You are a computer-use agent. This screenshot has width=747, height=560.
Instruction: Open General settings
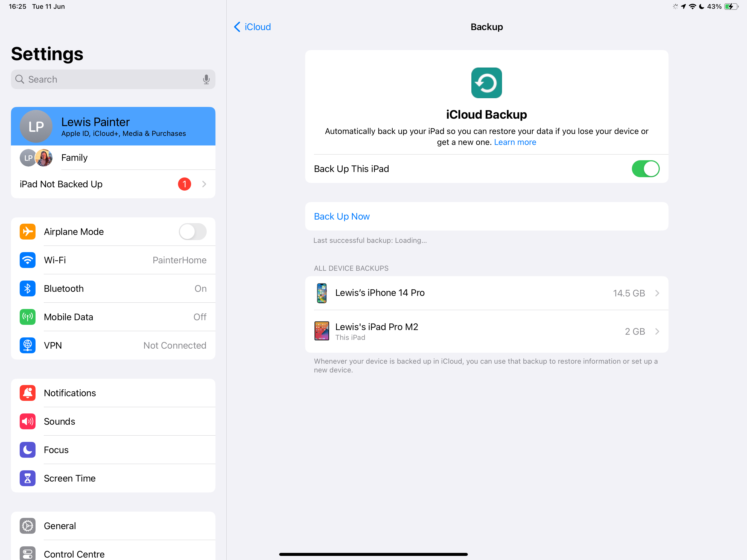pos(113,526)
